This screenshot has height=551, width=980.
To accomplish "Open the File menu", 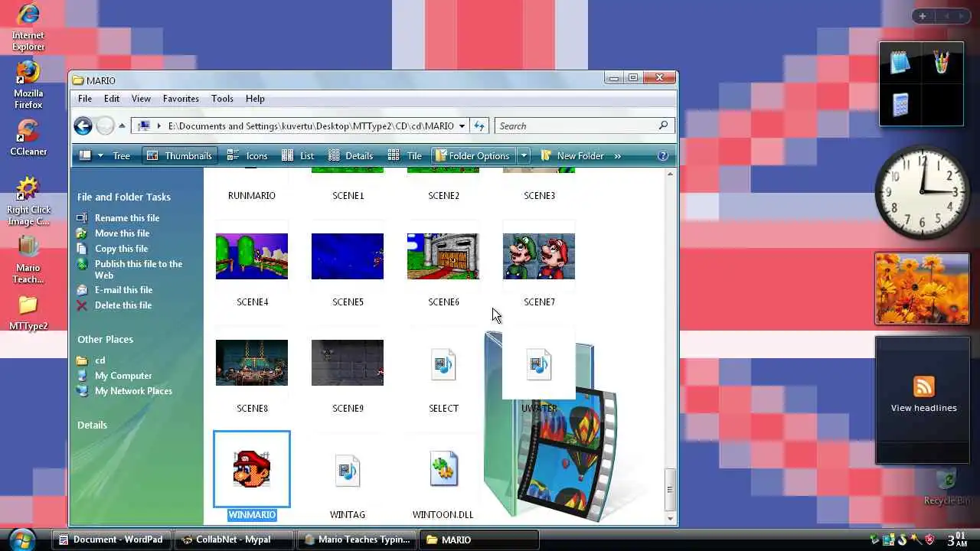I will [85, 99].
